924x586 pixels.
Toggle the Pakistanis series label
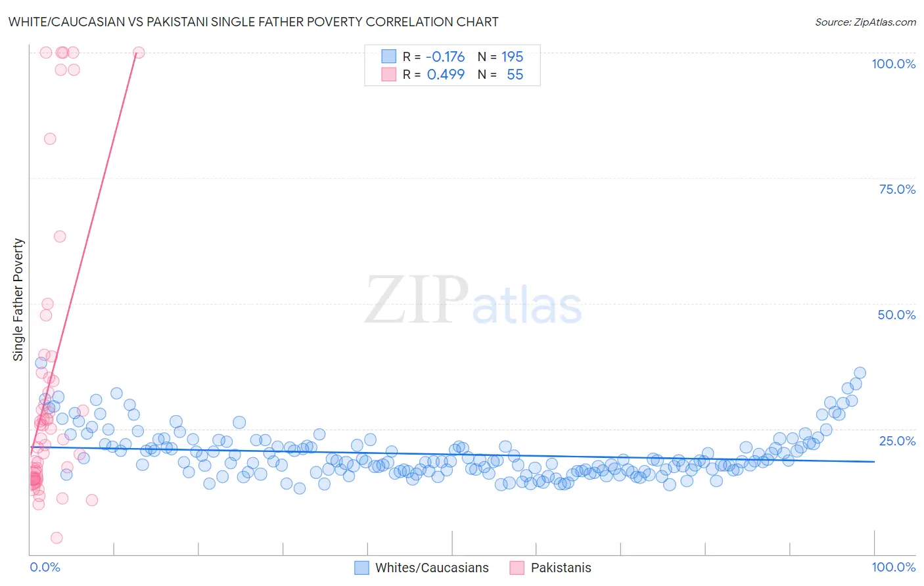click(x=561, y=568)
